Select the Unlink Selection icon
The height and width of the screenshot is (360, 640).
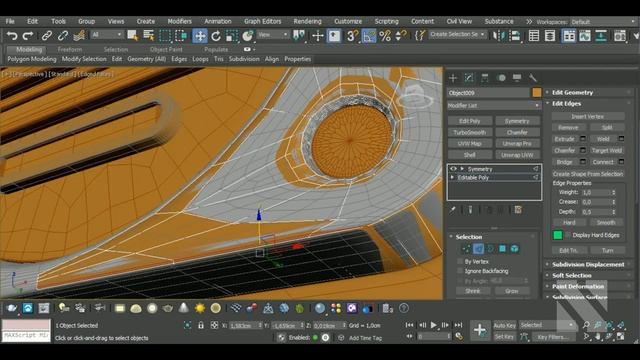pos(62,36)
